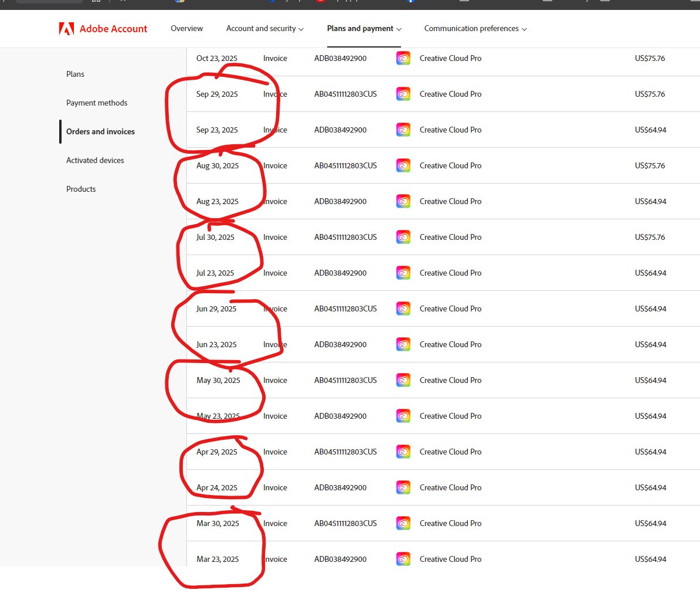Expand Account and security chevron
The width and height of the screenshot is (700, 590).
(x=301, y=29)
